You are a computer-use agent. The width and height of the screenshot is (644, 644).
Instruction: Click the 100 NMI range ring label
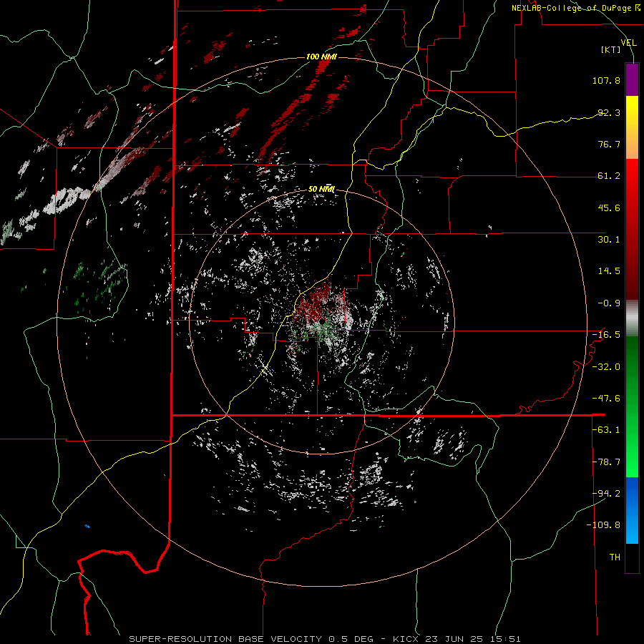pyautogui.click(x=321, y=57)
